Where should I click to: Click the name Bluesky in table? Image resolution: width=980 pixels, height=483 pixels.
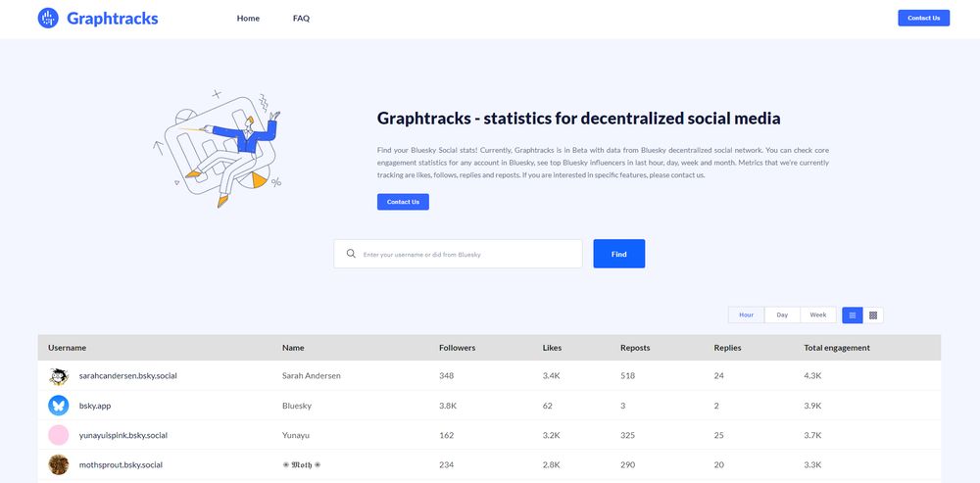[x=297, y=406]
